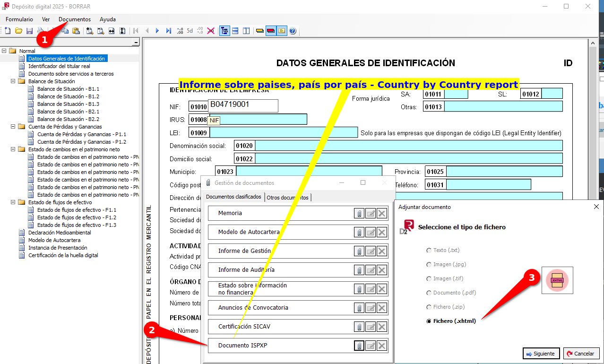Toggle the yellow note icon
Viewport: 604px width, 364px height.
coord(282,31)
